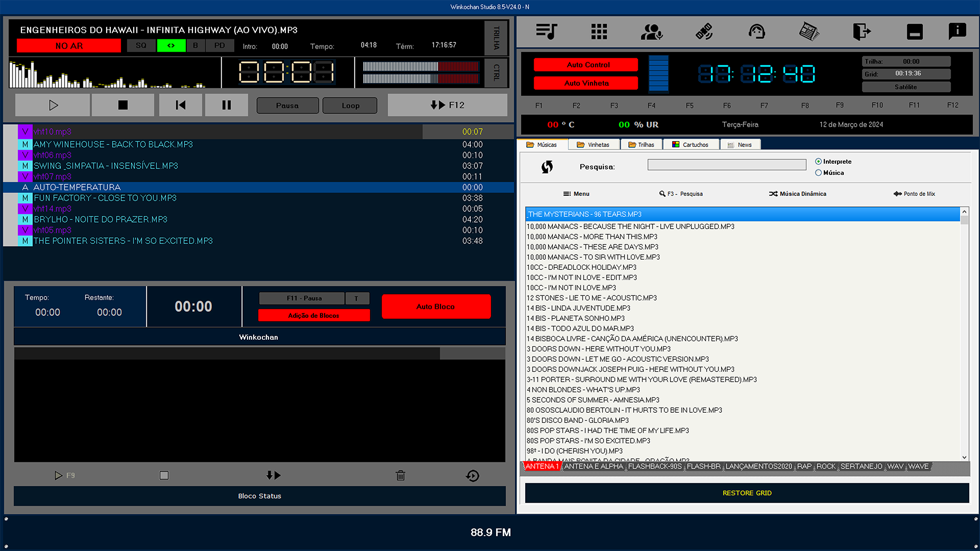Select AMY WINEHOUSE - BACK TO BLACK.MP3 in playlist

coord(258,144)
